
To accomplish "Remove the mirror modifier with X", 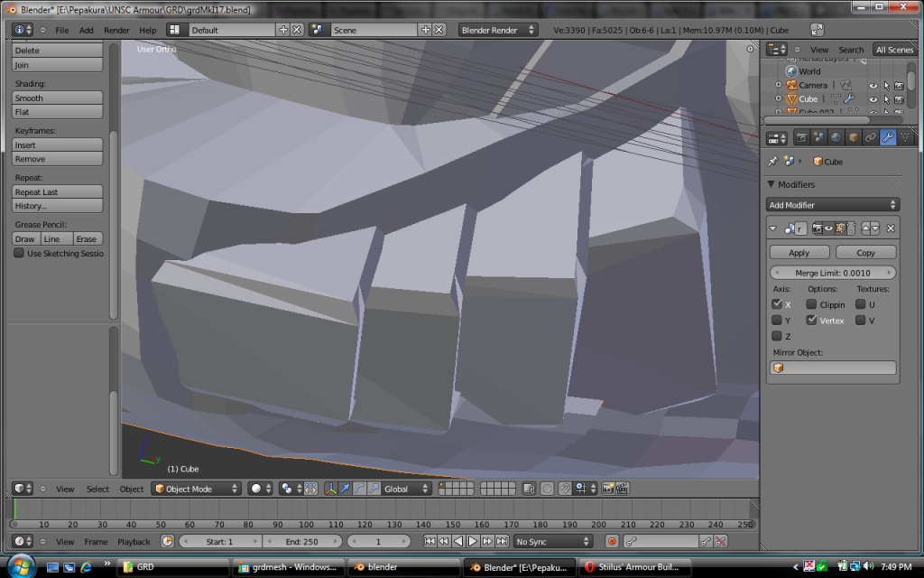I will coord(891,228).
